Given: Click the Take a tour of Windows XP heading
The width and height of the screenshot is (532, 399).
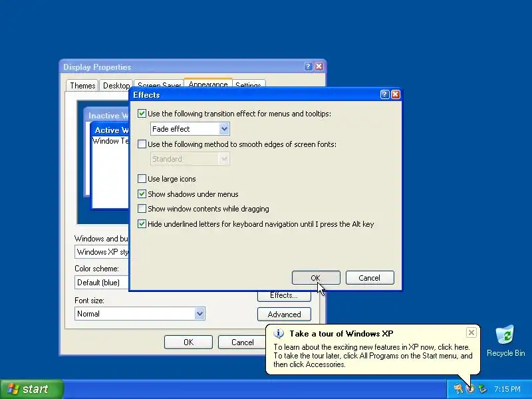Looking at the screenshot, I should click(x=341, y=334).
